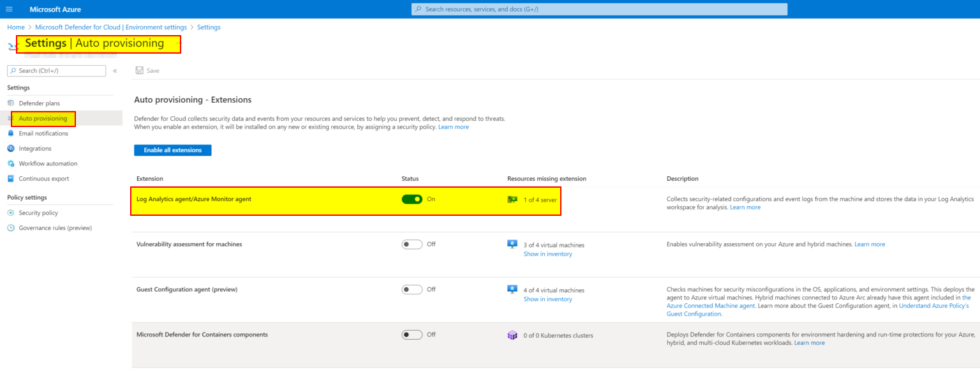Select Auto provisioning in sidebar
980x369 pixels.
click(x=43, y=118)
